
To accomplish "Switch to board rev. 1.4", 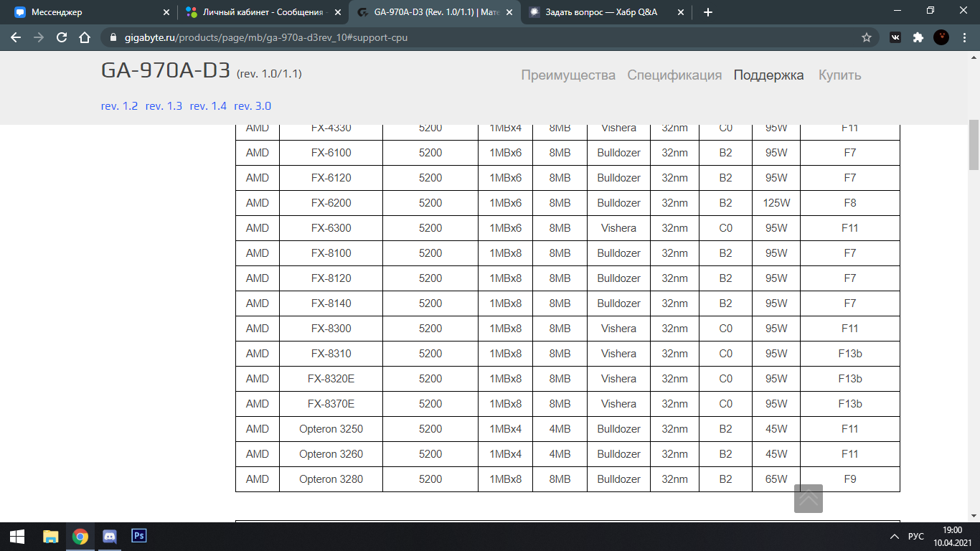I will click(x=208, y=106).
